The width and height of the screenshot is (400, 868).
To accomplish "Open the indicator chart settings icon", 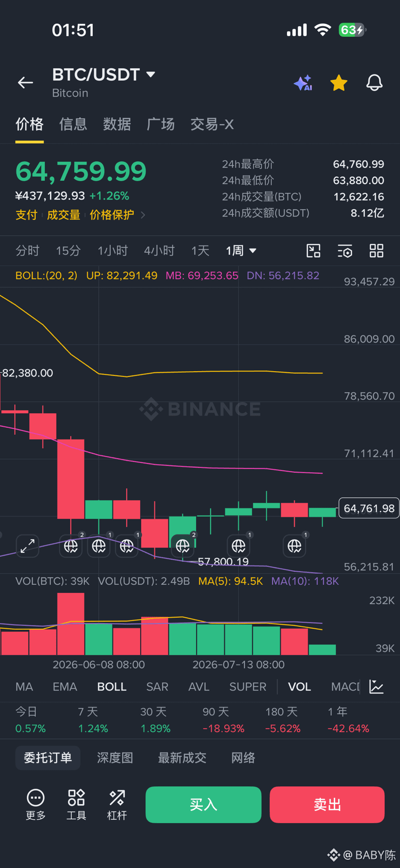I will click(376, 686).
